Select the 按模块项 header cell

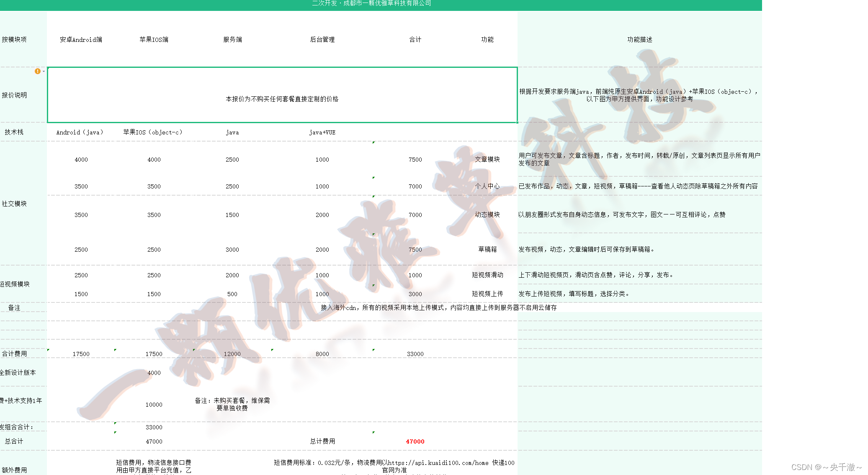point(14,39)
